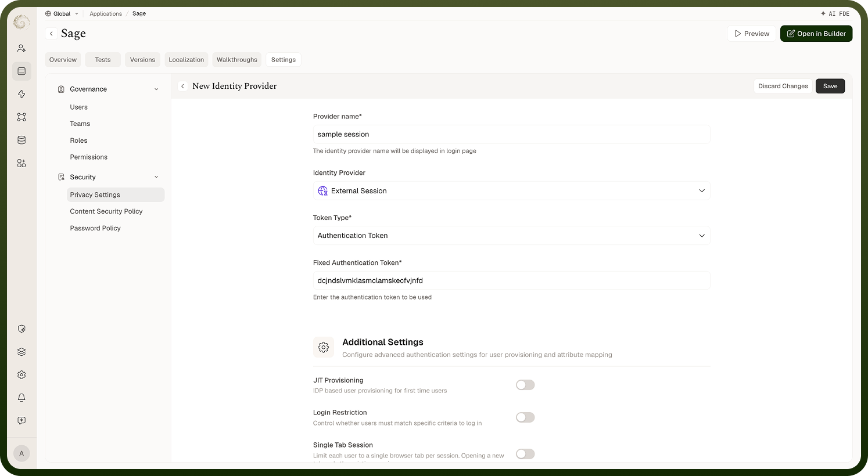Click the Additional Settings gear icon

(324, 347)
